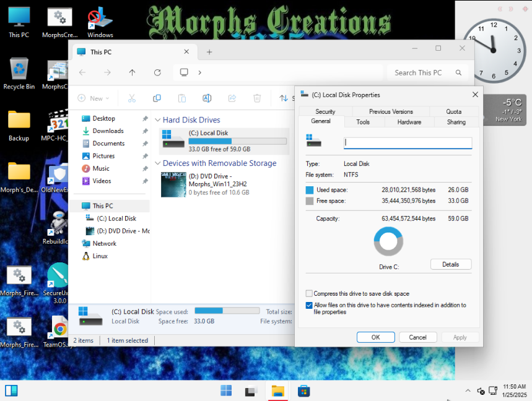Switch to the Previous Versions tab
This screenshot has width=532, height=401.
click(x=391, y=111)
